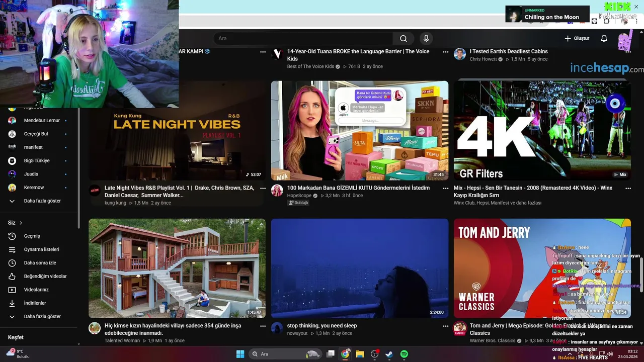Click the Keşfet section heading
Screen dimensions: 644x362
(x=16, y=337)
